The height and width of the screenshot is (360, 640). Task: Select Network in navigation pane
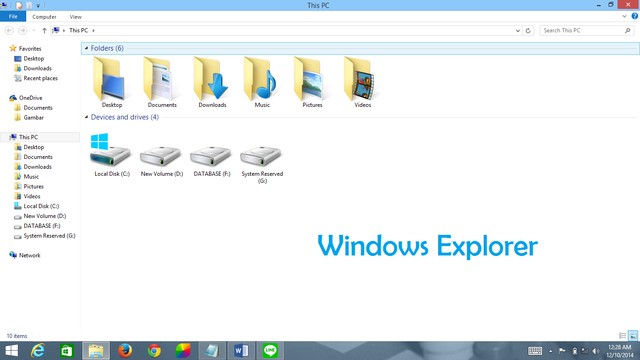[x=29, y=256]
